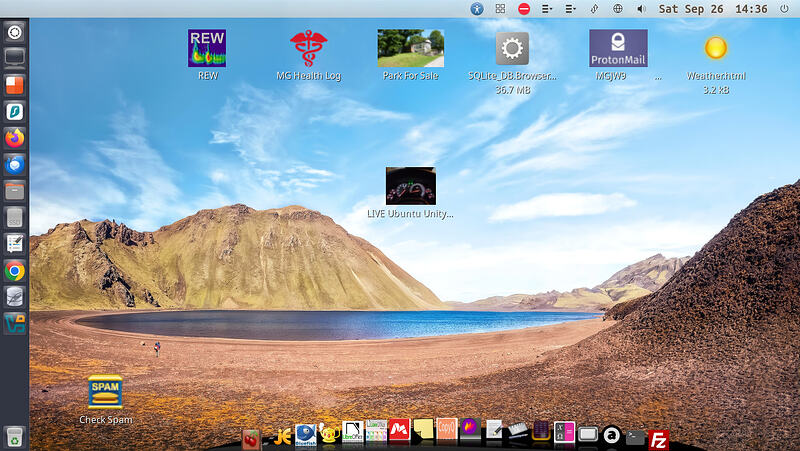Launch the pink calculator icon in dock
The width and height of the screenshot is (800, 451).
click(564, 432)
